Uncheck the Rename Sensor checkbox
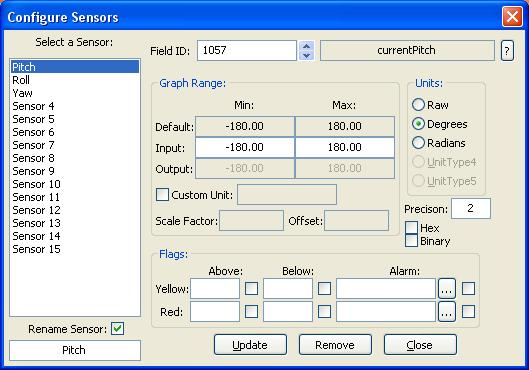The width and height of the screenshot is (529, 370). (x=117, y=329)
